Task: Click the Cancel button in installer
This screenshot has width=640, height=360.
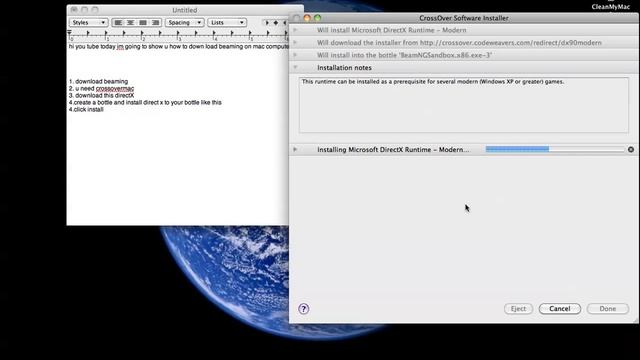Action: (x=560, y=309)
